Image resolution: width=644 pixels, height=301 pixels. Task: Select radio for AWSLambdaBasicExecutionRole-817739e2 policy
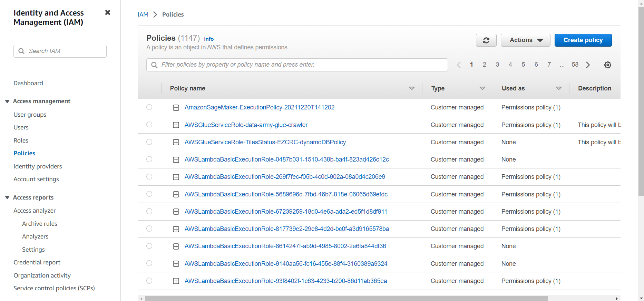149,229
